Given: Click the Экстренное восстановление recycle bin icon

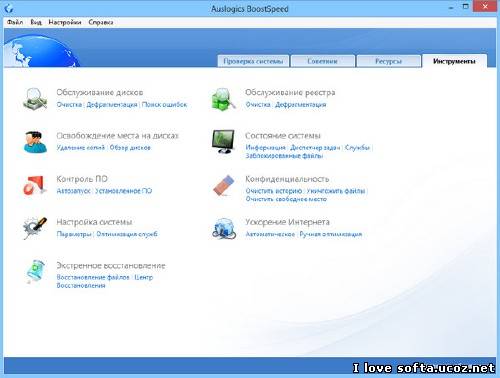Looking at the screenshot, I should coord(35,271).
